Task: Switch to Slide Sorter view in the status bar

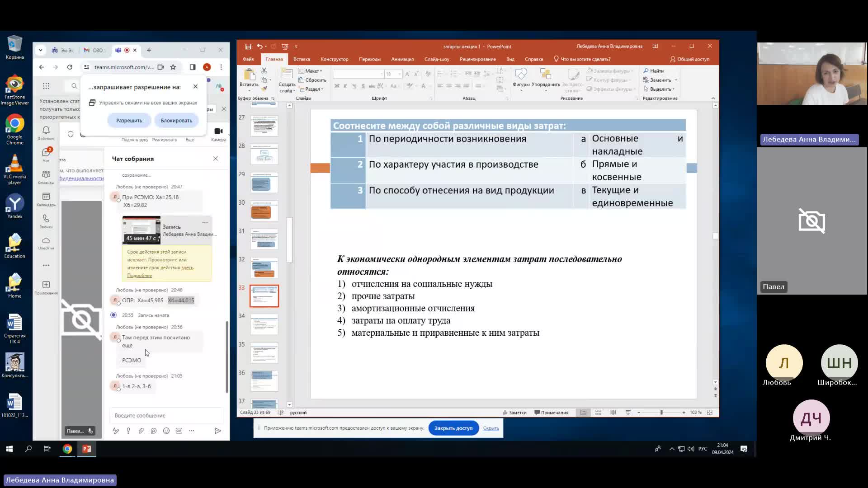Action: tap(598, 413)
